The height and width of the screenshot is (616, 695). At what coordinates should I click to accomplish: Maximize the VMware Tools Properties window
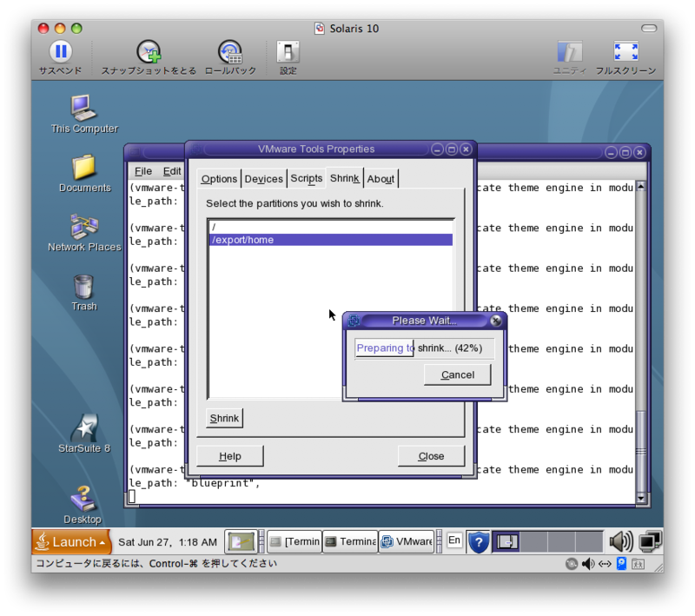click(451, 149)
